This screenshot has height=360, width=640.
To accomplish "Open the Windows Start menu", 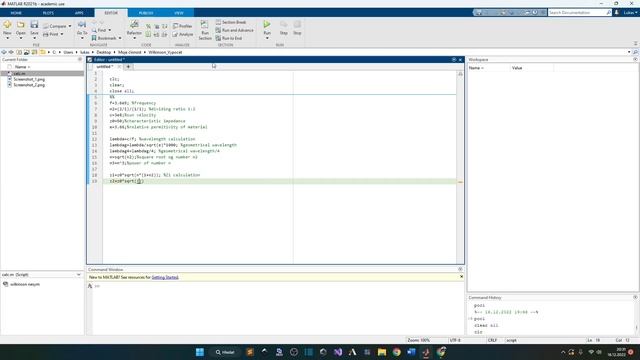I will pos(200,352).
